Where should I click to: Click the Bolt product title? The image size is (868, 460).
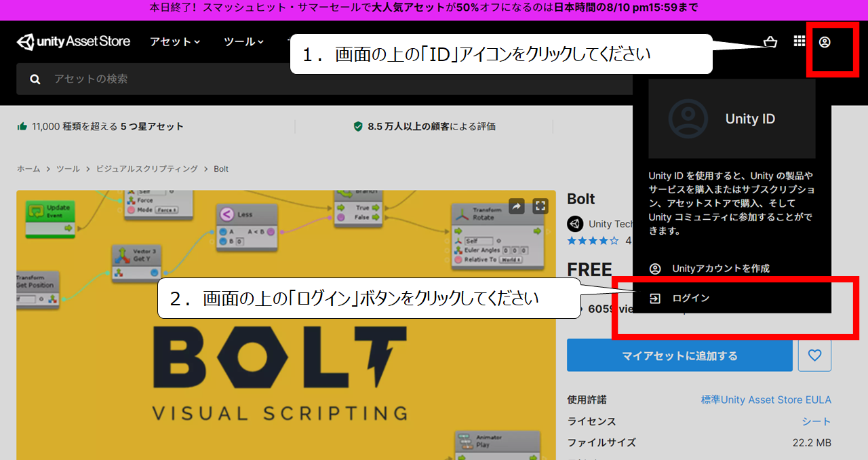[581, 199]
